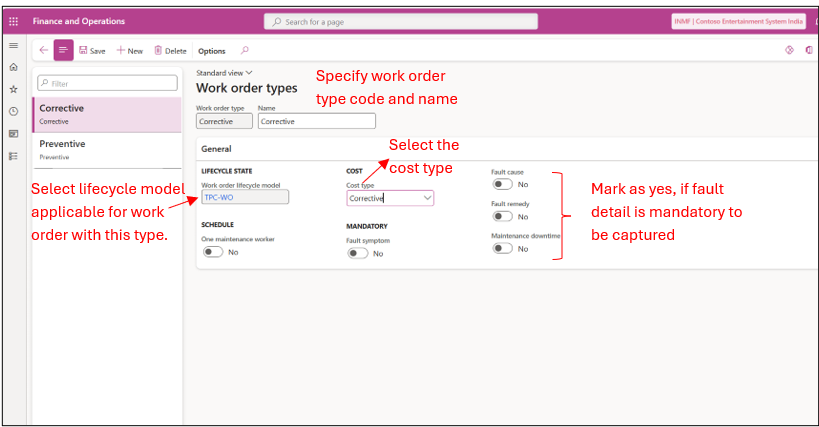
Task: Click Search for a page box
Action: [x=401, y=22]
